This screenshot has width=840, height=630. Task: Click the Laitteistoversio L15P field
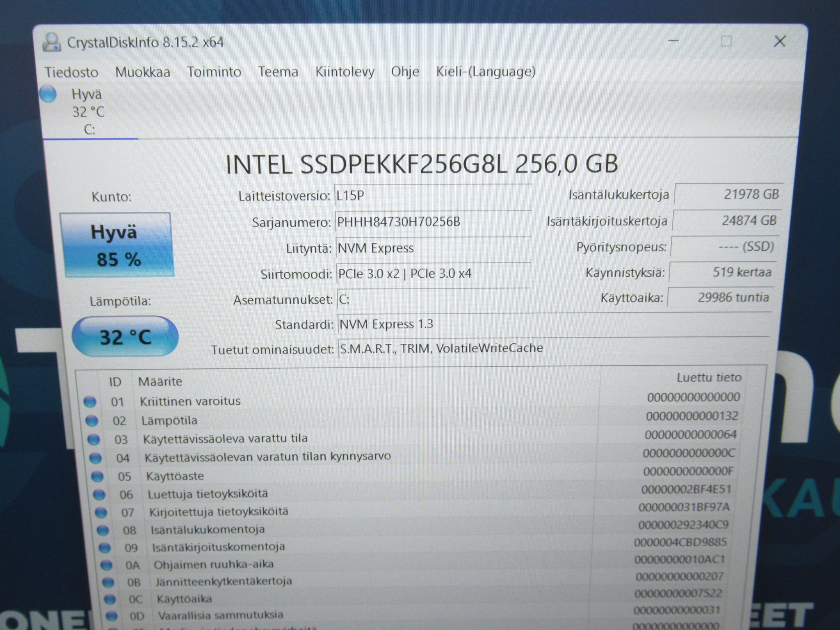click(x=434, y=196)
